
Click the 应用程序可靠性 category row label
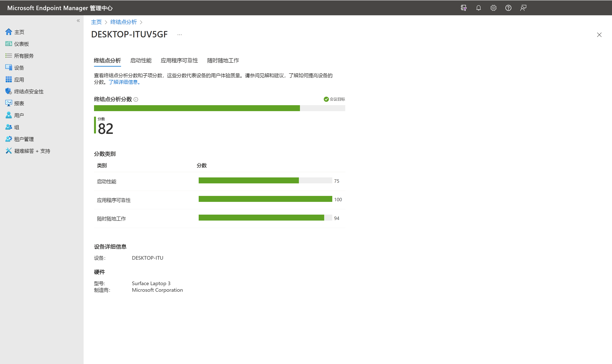pyautogui.click(x=114, y=200)
